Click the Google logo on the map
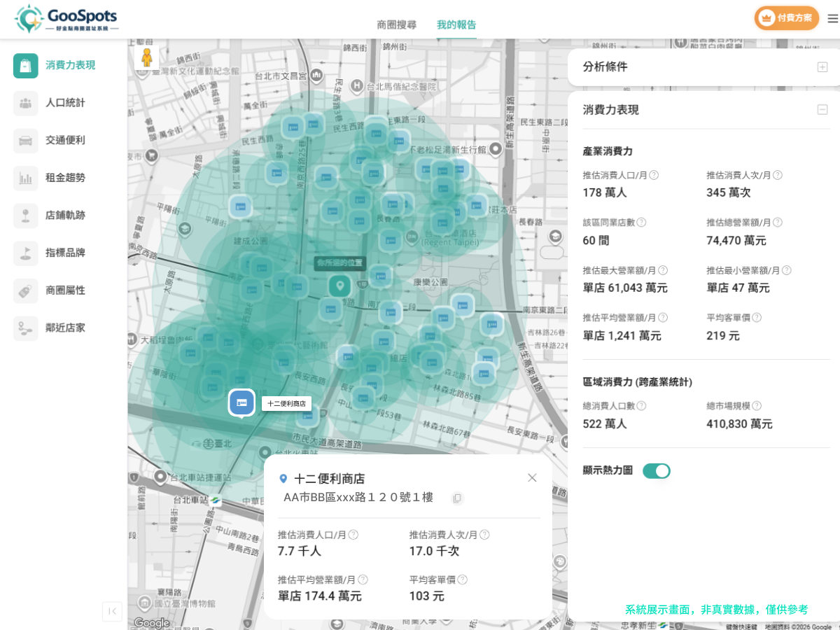This screenshot has width=840, height=630. [x=152, y=622]
